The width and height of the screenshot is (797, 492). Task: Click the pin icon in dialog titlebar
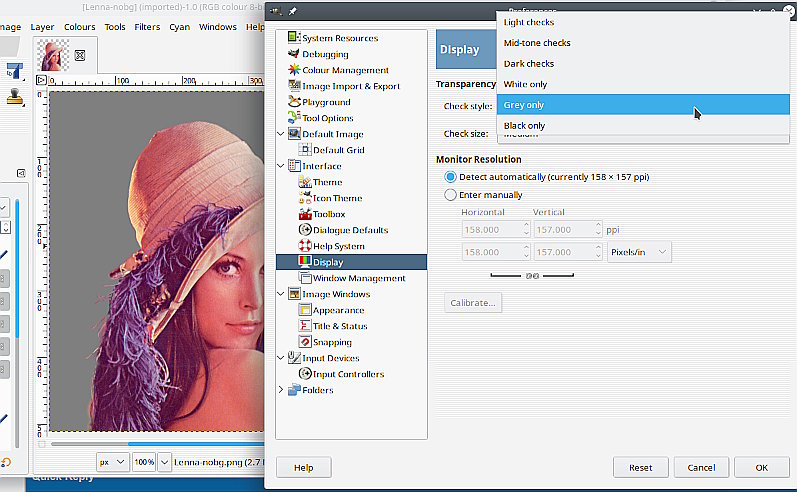[293, 11]
